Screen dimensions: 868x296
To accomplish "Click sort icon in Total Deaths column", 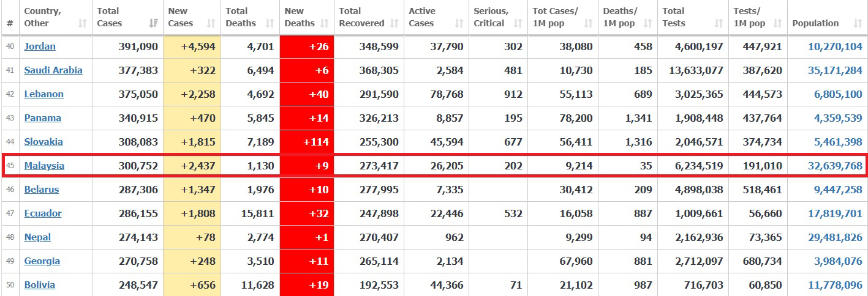I will pos(270,24).
